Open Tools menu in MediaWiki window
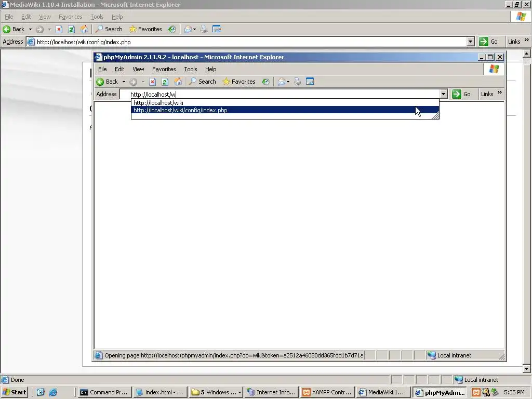The height and width of the screenshot is (399, 532). pyautogui.click(x=97, y=17)
